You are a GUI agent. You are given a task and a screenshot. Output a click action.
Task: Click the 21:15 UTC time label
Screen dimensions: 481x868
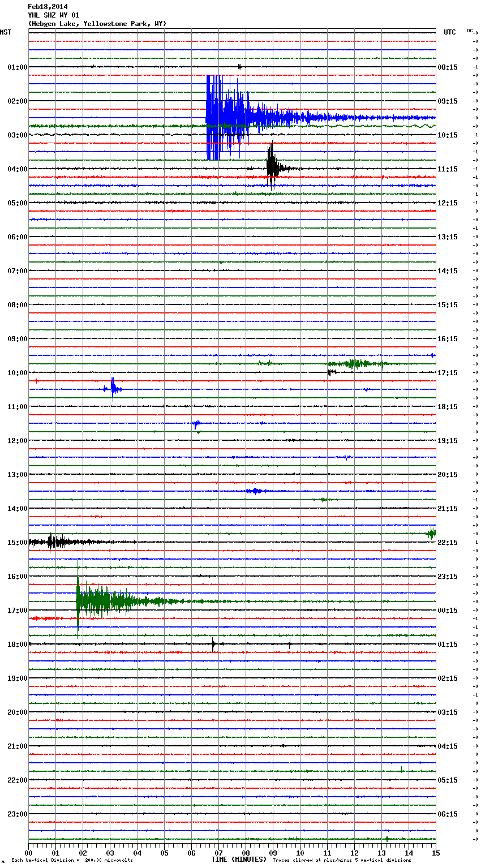coord(448,509)
